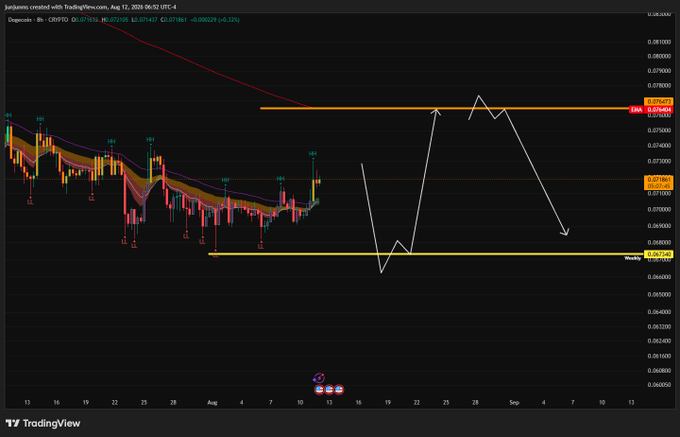Click the header text with Aug 12 timestamp
Screen dimensions: 680x437
(x=91, y=7)
